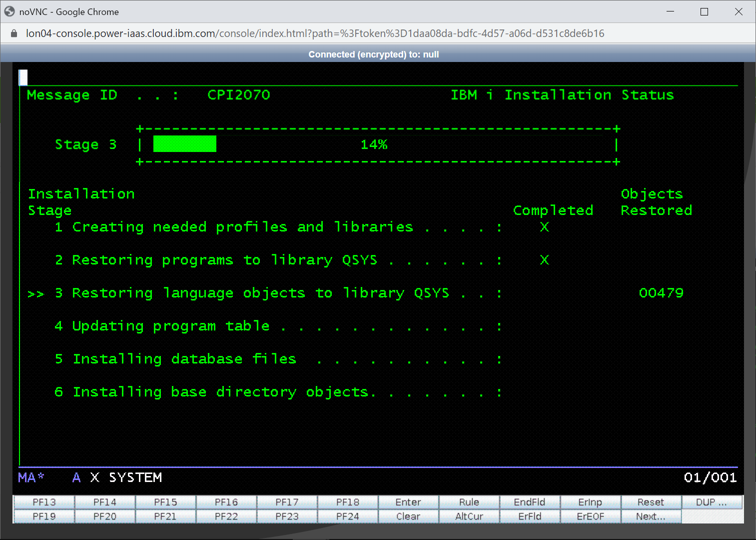
Task: Click the 'Connected (encrypted) to: null' status bar
Action: pyautogui.click(x=374, y=54)
